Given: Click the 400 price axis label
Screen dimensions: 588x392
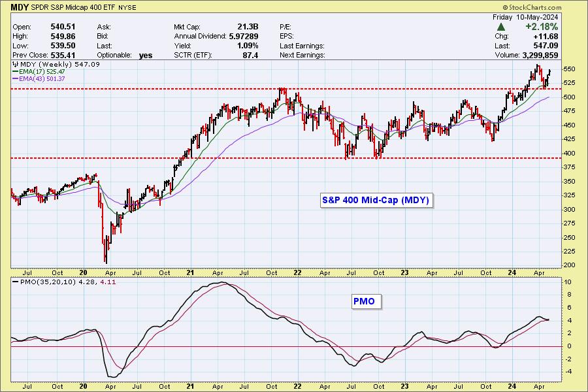Looking at the screenshot, I should [569, 153].
